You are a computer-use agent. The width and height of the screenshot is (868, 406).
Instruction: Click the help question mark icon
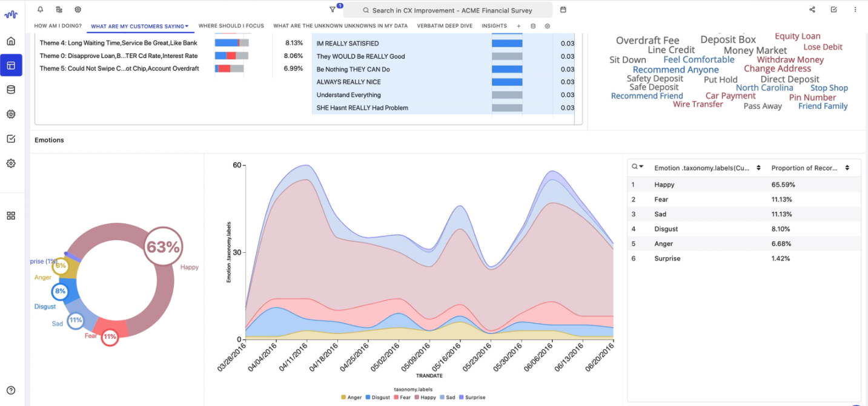coord(11,390)
